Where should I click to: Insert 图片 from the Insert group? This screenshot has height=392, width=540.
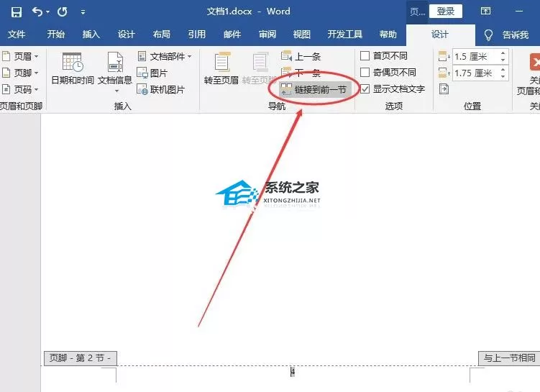click(152, 73)
